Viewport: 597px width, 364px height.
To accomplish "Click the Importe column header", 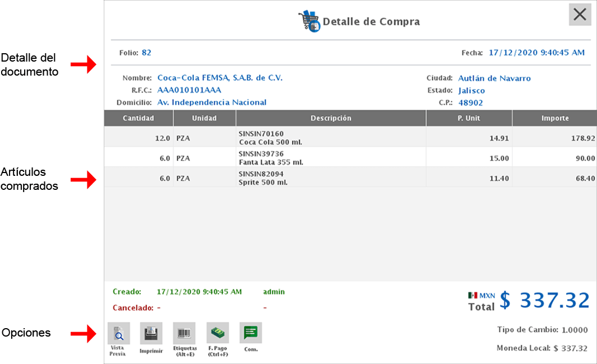I will point(554,118).
